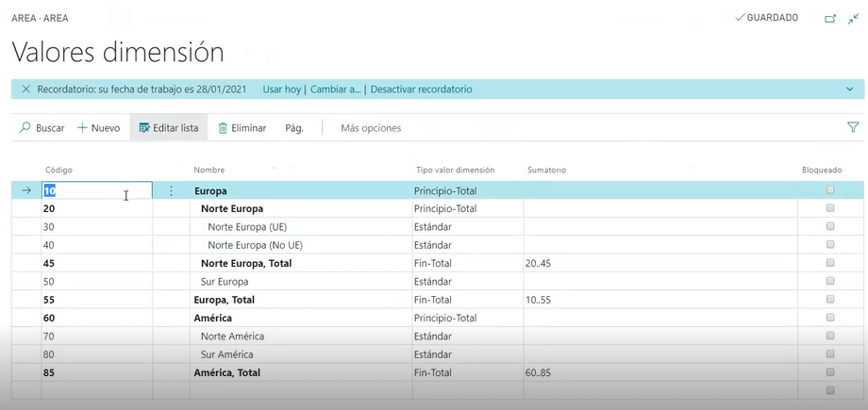Click the Buscar search icon

(25, 128)
